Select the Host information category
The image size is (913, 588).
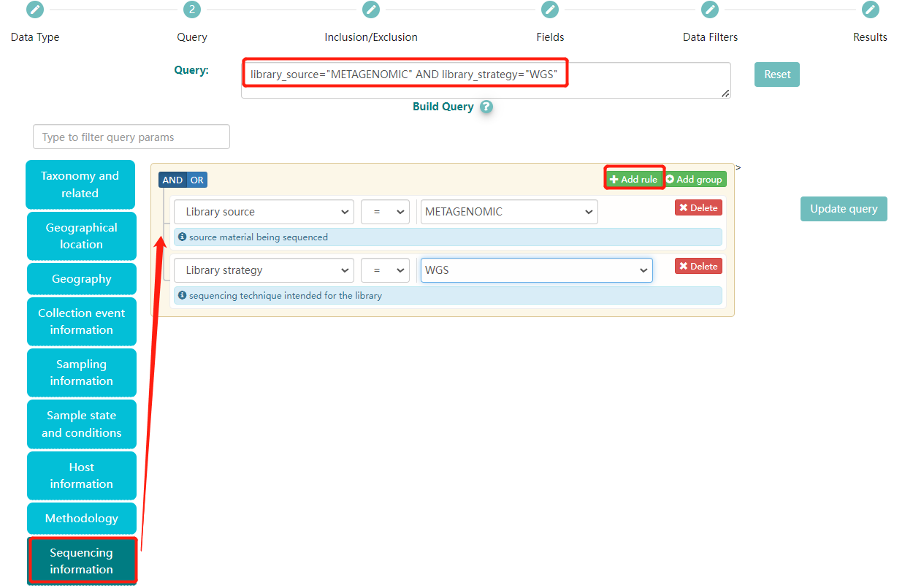pyautogui.click(x=82, y=476)
